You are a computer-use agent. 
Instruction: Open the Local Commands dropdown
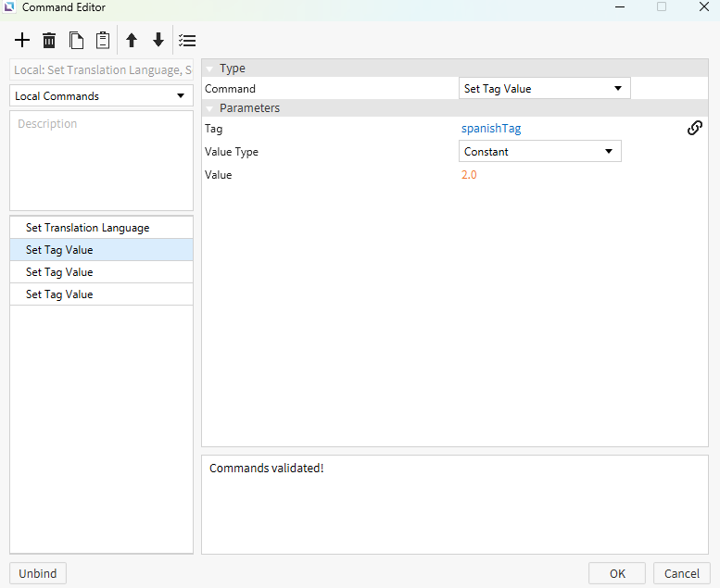coord(101,96)
